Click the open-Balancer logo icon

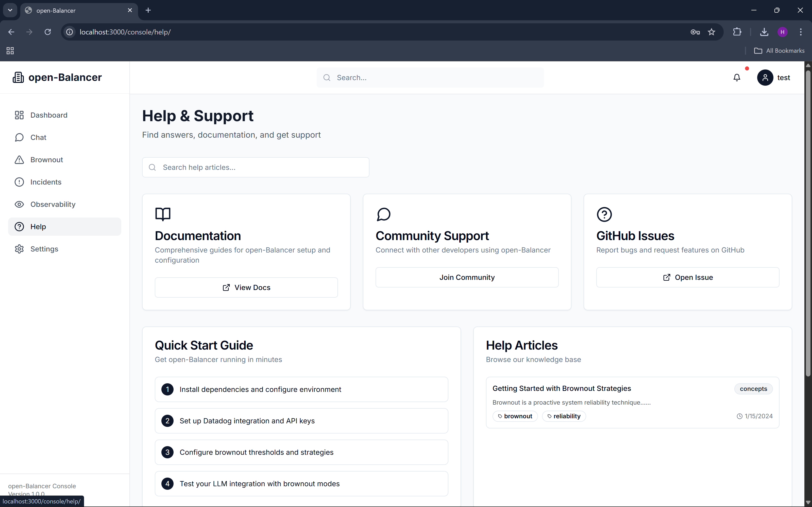pos(18,78)
